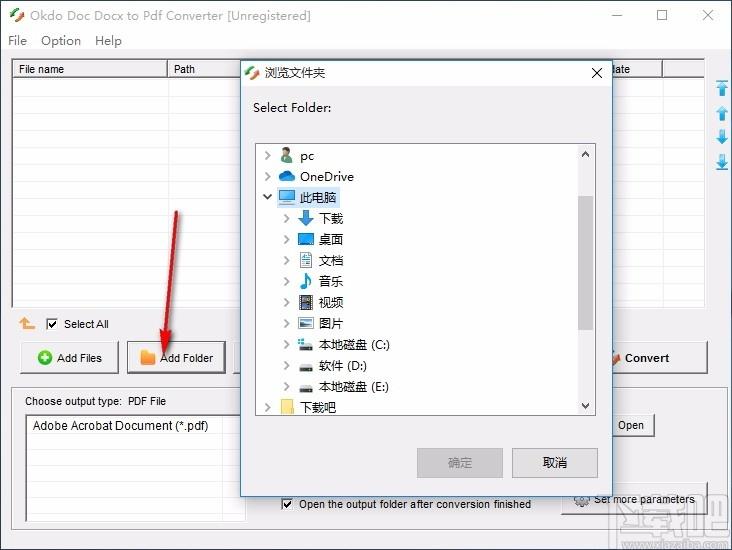
Task: Toggle the Select All checkbox
Action: [x=52, y=324]
